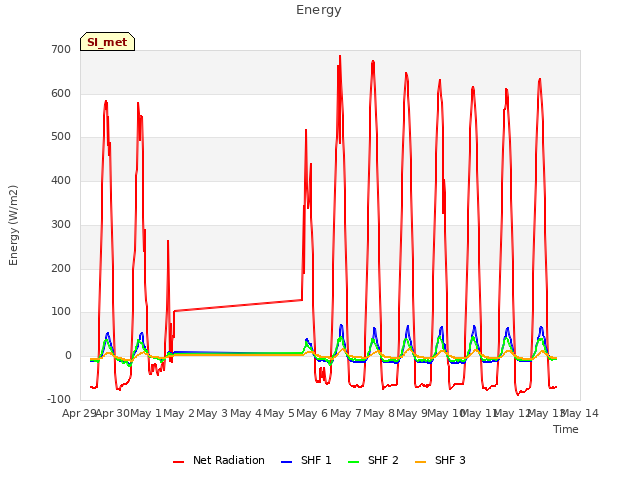
Task: Click the May 14 x-axis tick label
Action: click(580, 413)
